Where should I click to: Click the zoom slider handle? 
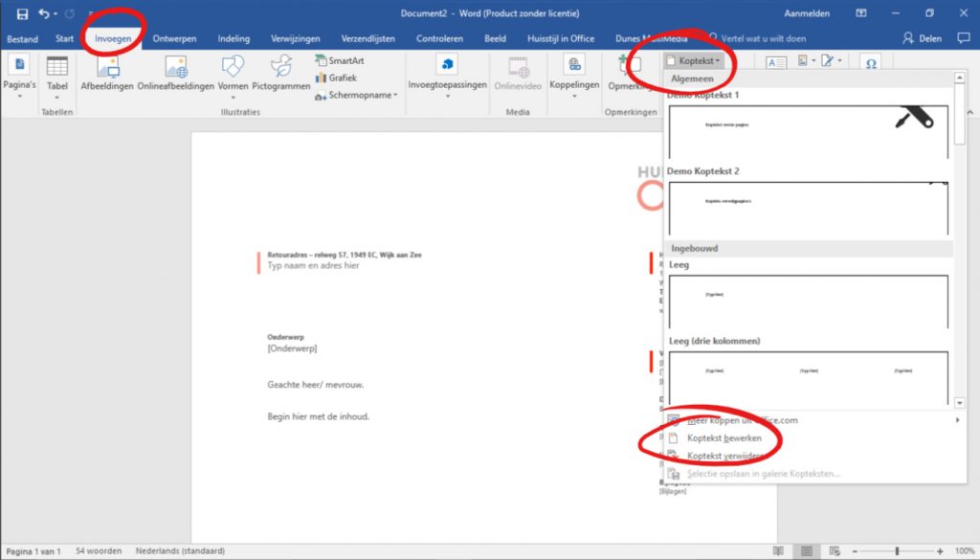[897, 551]
